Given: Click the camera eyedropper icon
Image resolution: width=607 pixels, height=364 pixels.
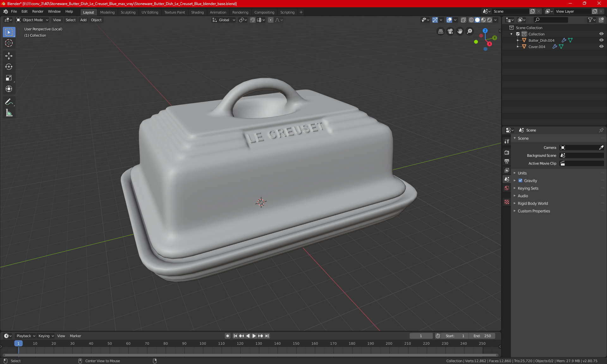Looking at the screenshot, I should pos(601,148).
